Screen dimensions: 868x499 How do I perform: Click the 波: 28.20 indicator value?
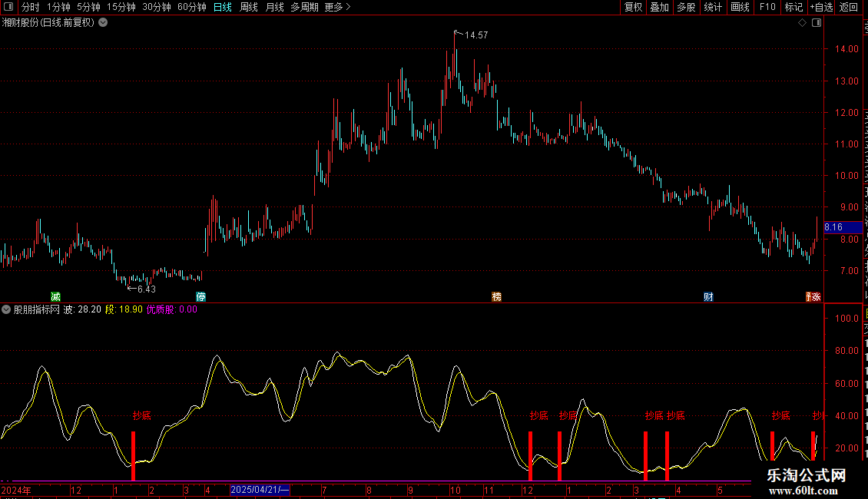tap(82, 310)
